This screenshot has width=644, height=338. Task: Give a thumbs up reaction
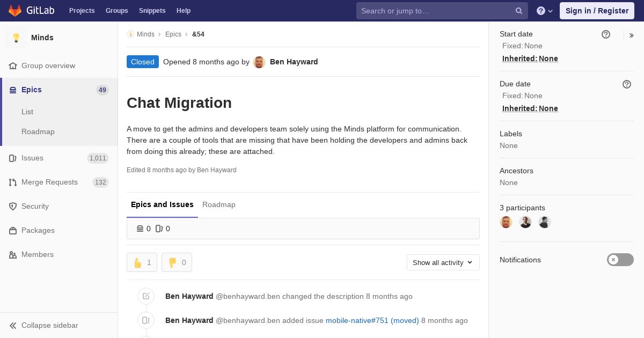142,262
